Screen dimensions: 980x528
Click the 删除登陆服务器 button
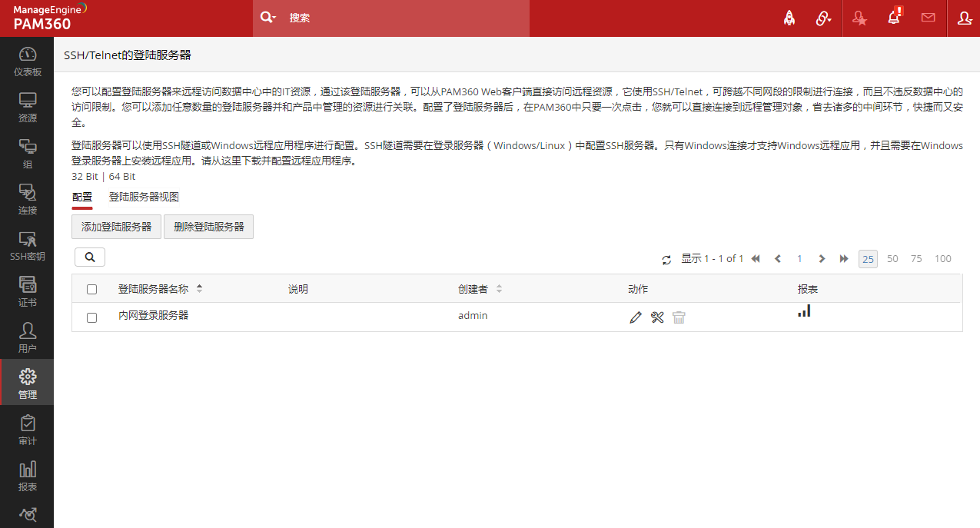coord(208,227)
